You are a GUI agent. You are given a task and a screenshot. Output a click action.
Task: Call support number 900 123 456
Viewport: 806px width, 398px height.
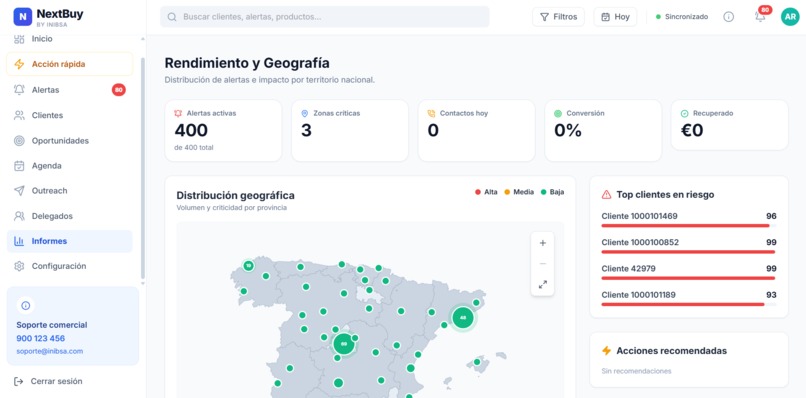click(x=41, y=338)
